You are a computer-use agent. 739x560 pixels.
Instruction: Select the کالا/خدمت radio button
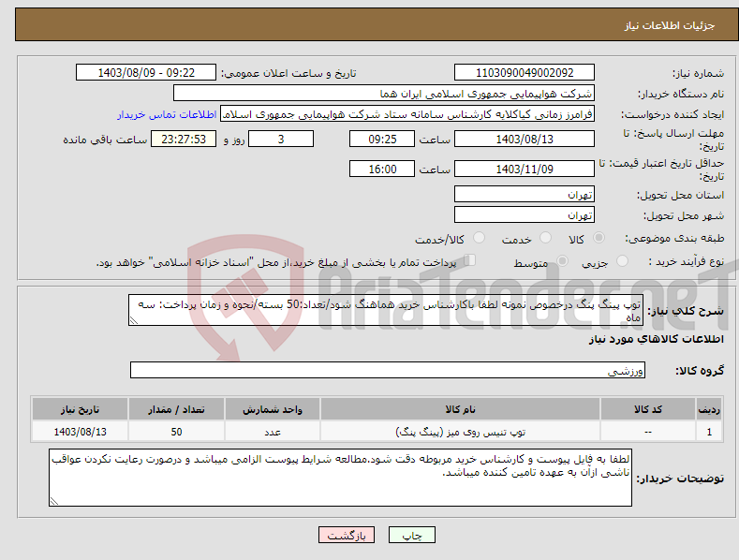[479, 238]
